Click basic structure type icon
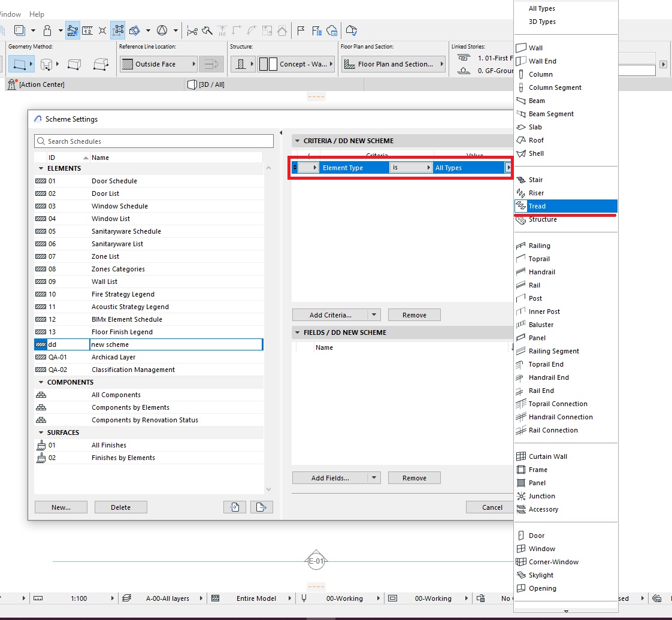 240,64
